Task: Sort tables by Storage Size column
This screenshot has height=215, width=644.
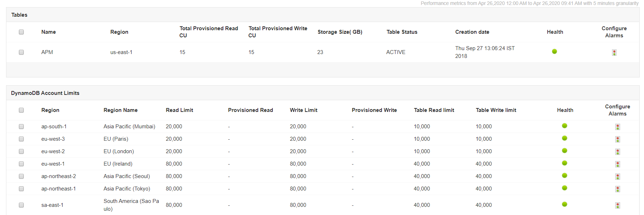Action: click(x=340, y=32)
